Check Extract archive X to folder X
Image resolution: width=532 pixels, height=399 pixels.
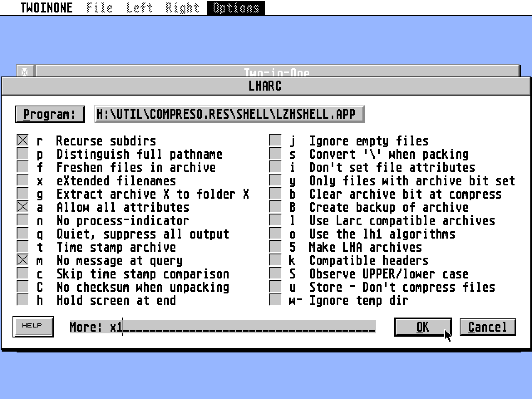click(22, 193)
